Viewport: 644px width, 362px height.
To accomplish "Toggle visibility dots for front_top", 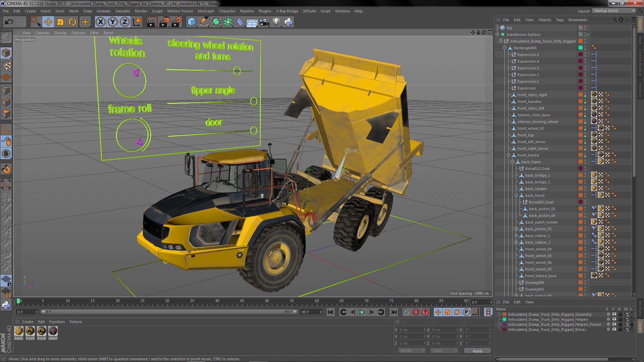I will [x=585, y=135].
